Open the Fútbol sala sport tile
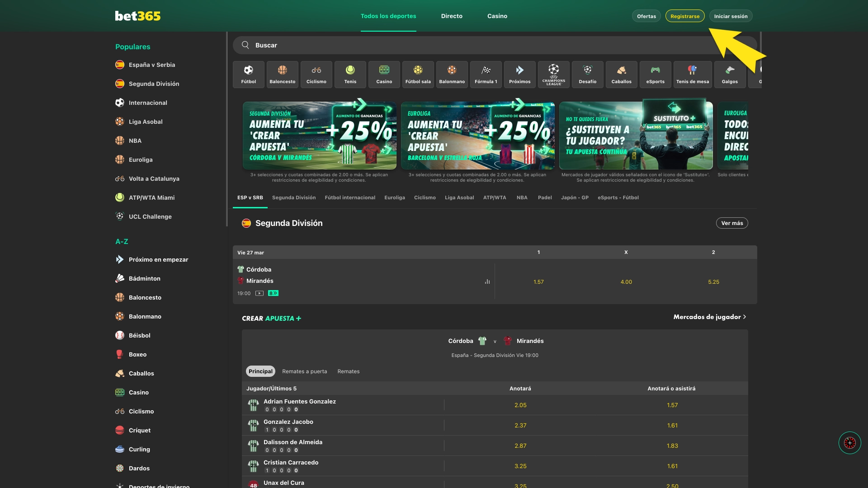The width and height of the screenshot is (868, 488). [418, 75]
